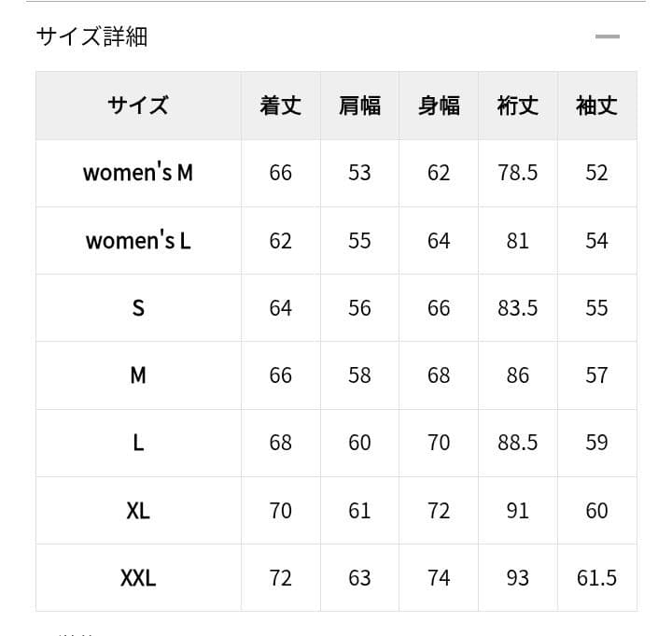Click the サイズ詳細 section heading
Image resolution: width=672 pixels, height=636 pixels.
coord(91,36)
